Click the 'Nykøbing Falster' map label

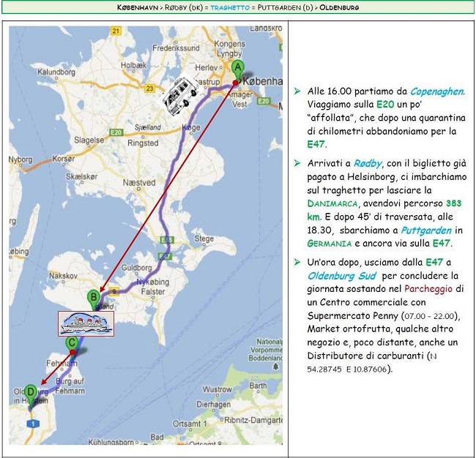153,287
